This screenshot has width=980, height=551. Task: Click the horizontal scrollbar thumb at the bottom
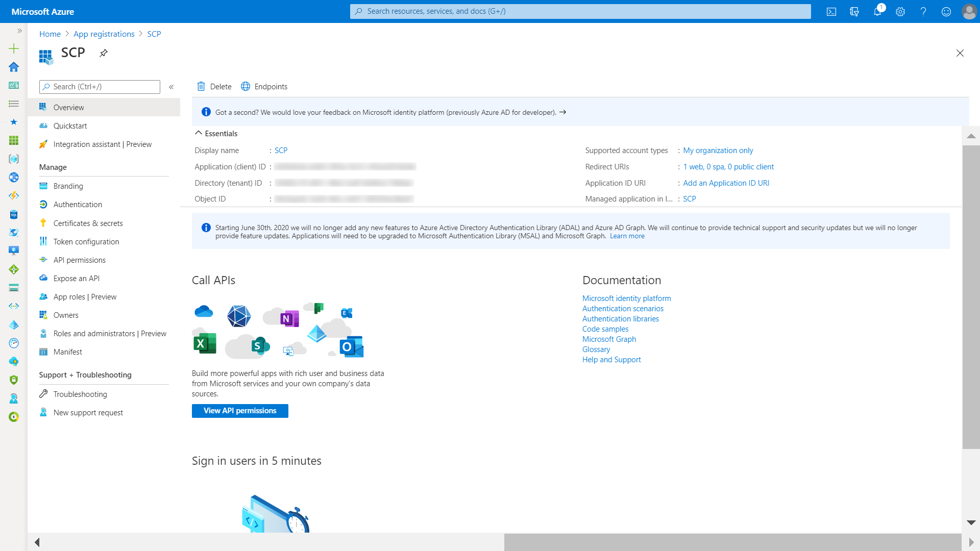[732, 542]
